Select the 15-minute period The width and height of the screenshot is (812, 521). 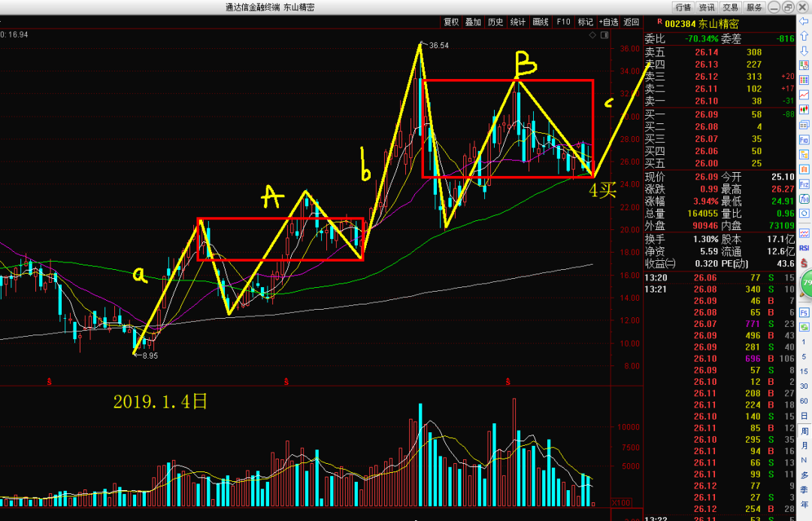tap(804, 371)
